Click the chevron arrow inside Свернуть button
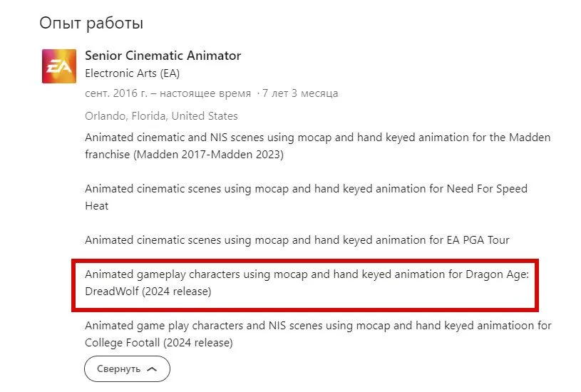The height and width of the screenshot is (392, 581). [x=152, y=369]
